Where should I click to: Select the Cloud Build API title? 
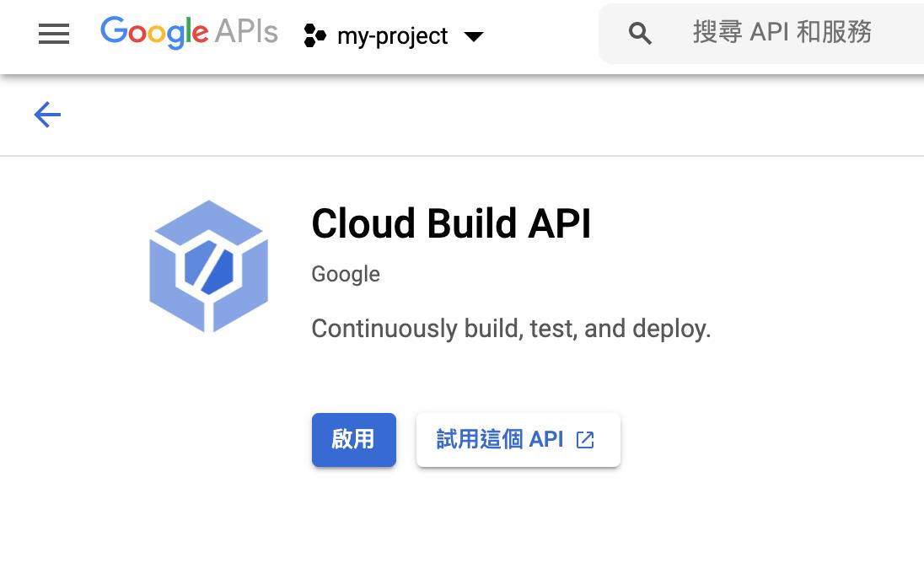click(x=451, y=224)
